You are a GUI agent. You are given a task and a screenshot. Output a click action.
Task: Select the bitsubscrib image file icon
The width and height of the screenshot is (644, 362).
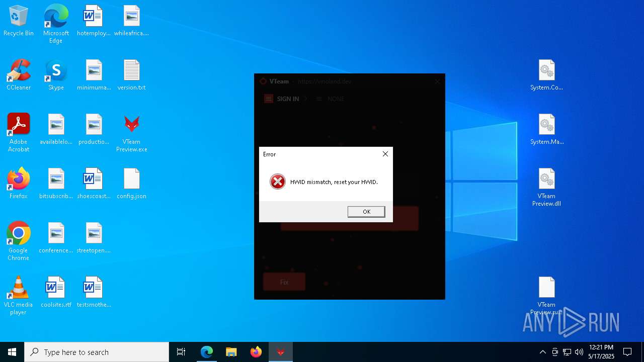point(56,184)
